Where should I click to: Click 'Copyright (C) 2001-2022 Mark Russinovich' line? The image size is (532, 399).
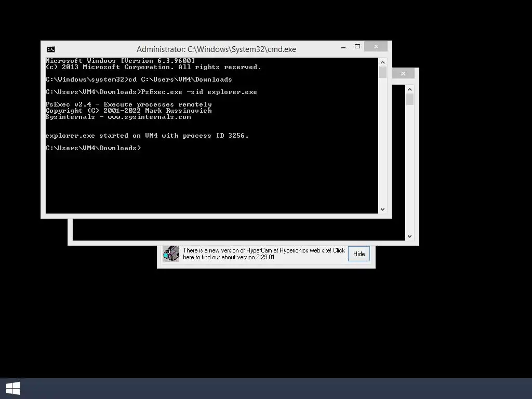point(129,111)
